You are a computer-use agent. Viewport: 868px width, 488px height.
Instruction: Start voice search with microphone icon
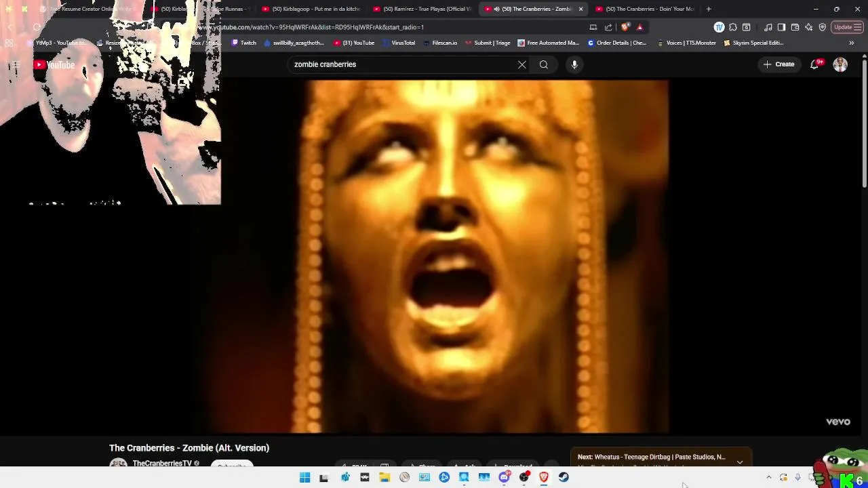(574, 64)
